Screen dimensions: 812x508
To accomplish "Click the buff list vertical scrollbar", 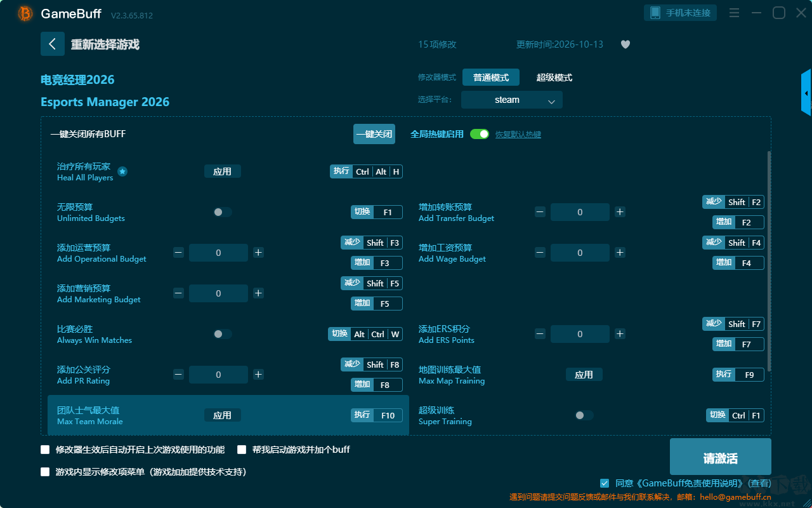I will (769, 261).
